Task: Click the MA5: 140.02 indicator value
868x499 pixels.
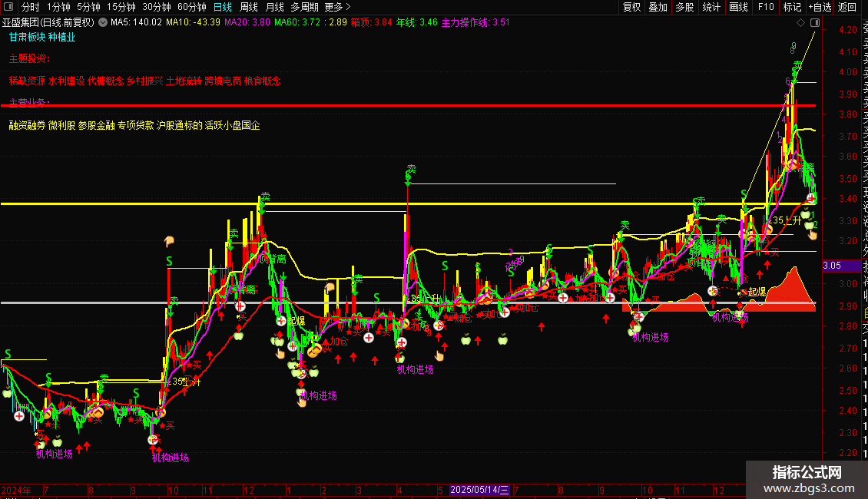Action: tap(136, 23)
